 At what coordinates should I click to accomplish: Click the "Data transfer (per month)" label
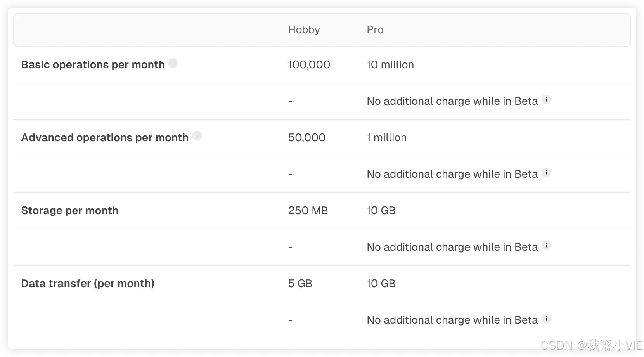coord(88,283)
